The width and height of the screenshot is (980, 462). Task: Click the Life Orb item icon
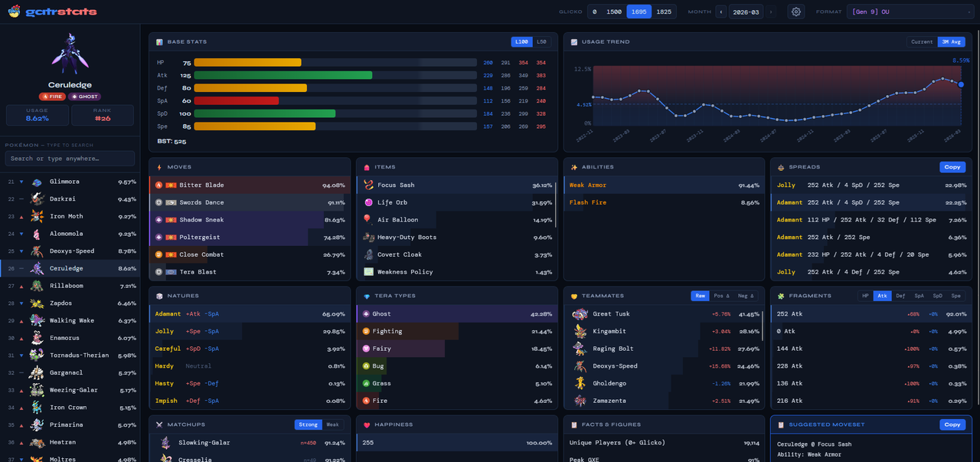369,202
